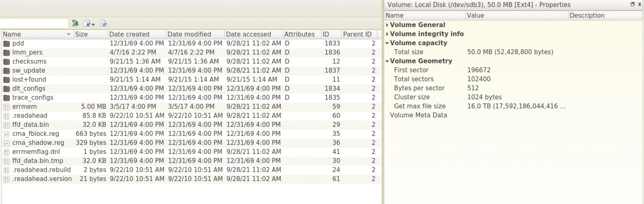Click the dlt_configs folder icon
Image resolution: width=644 pixels, height=204 pixels.
click(6, 88)
